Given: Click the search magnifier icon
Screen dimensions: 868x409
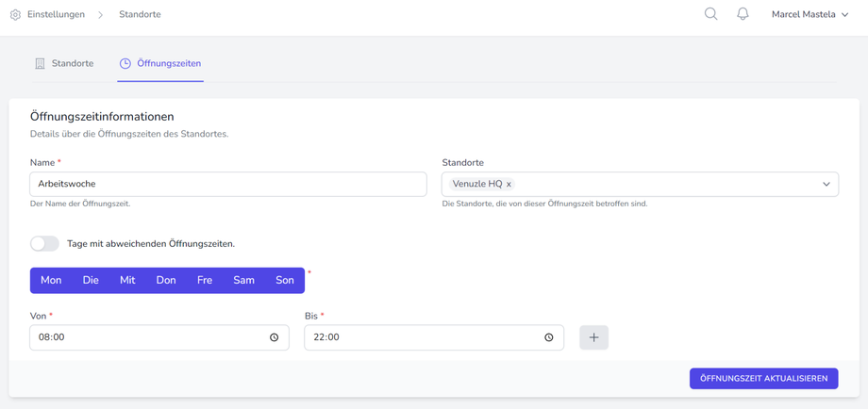Looking at the screenshot, I should (710, 14).
